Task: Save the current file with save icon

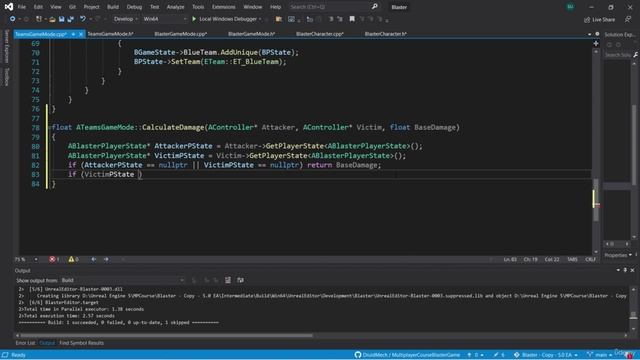Action: 61,19
